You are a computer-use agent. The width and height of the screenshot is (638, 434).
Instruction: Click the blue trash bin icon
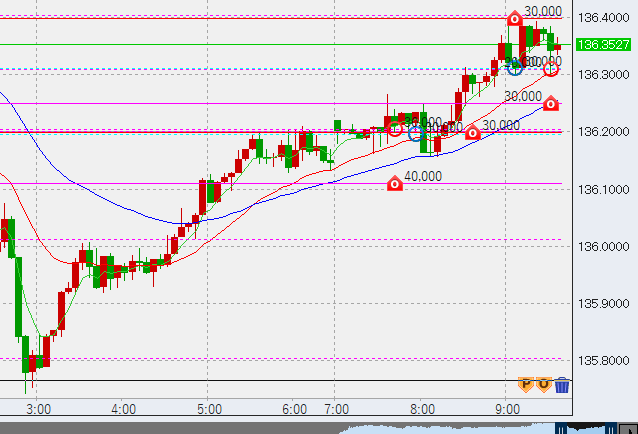point(562,385)
